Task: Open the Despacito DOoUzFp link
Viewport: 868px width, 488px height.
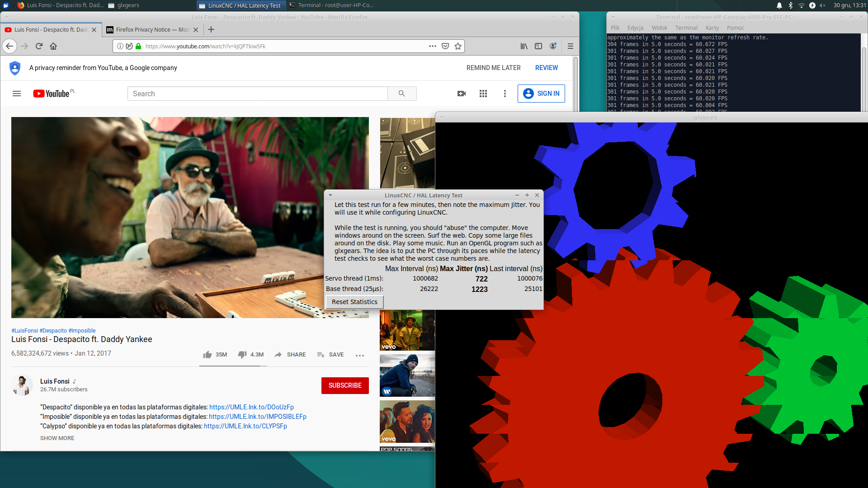Action: [251, 407]
